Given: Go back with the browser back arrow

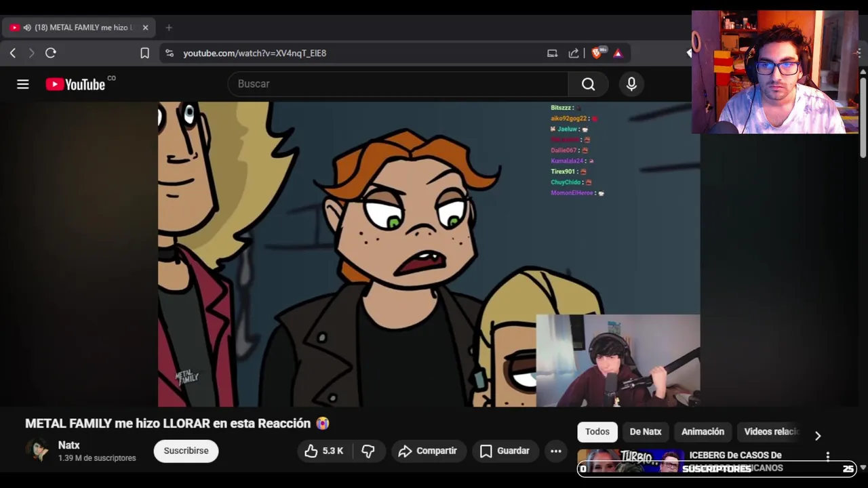Looking at the screenshot, I should pos(13,53).
